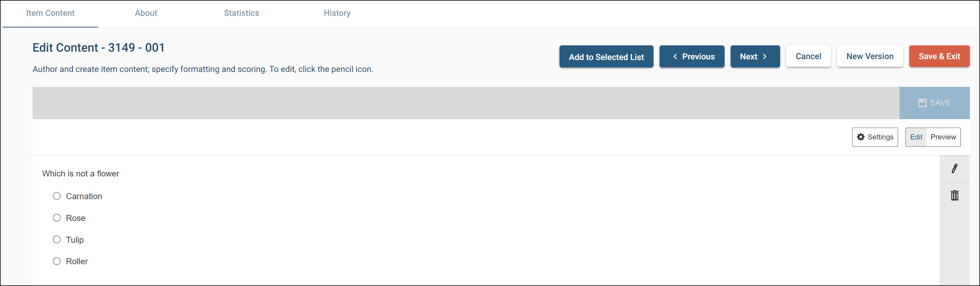The height and width of the screenshot is (286, 980).
Task: Select the Carnation radio button
Action: click(x=57, y=196)
